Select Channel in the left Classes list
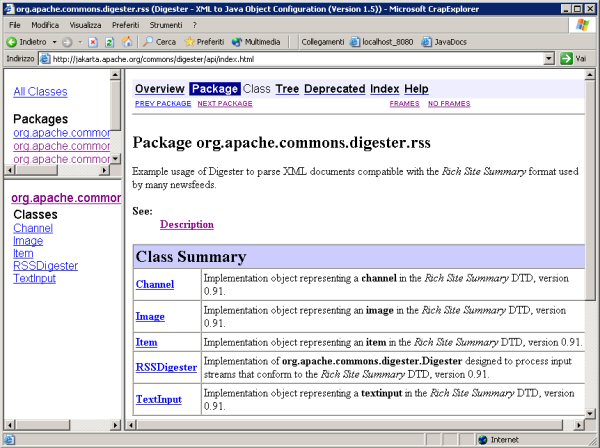The image size is (600, 448). [33, 228]
